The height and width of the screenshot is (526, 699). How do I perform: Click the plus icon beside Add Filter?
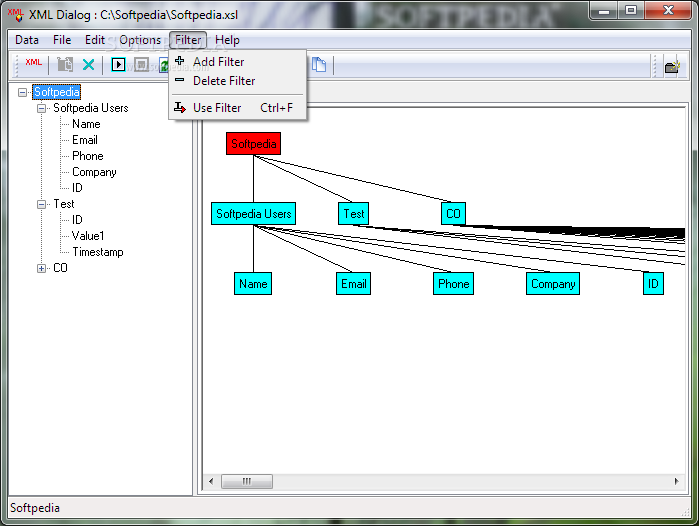tap(180, 61)
